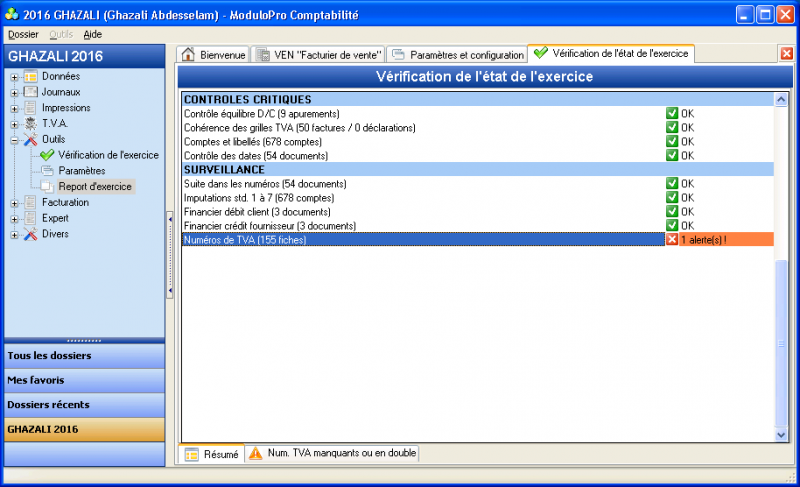Screen dimensions: 800x487
Task: Click green OK check for Imputations std. 1 à 7
Action: click(x=672, y=197)
